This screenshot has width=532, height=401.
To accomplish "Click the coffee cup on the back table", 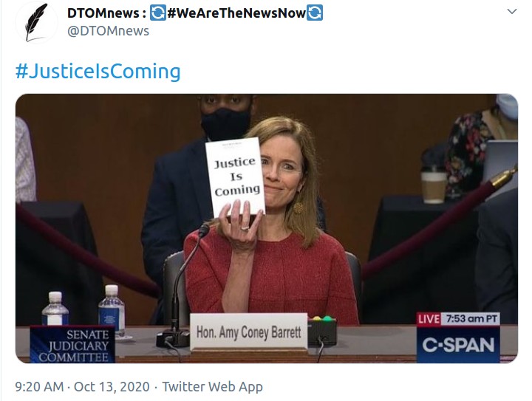I will (x=433, y=185).
